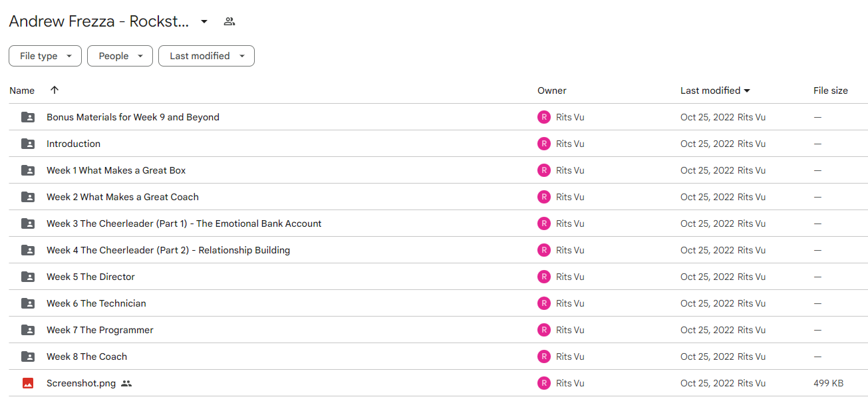Click folder icon for Week 5 The Director
This screenshot has width=868, height=419.
tap(28, 277)
